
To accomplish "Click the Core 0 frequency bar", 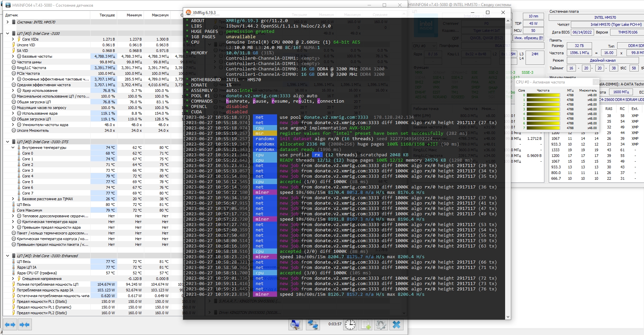I will click(543, 95).
